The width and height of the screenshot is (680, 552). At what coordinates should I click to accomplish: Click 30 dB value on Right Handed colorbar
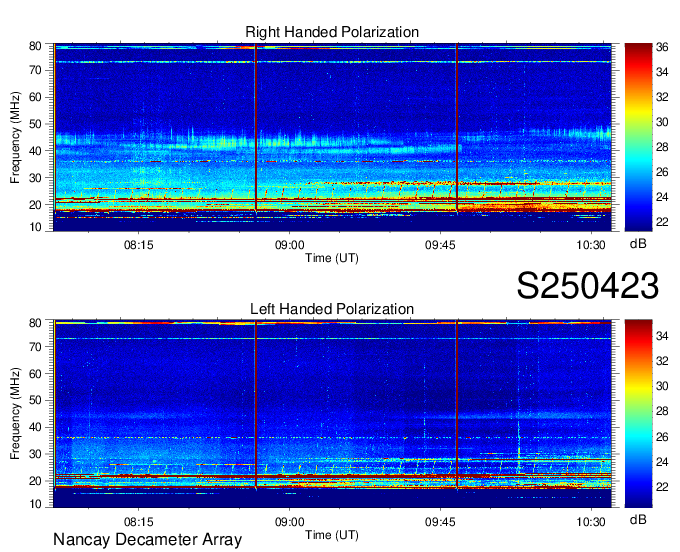click(662, 122)
